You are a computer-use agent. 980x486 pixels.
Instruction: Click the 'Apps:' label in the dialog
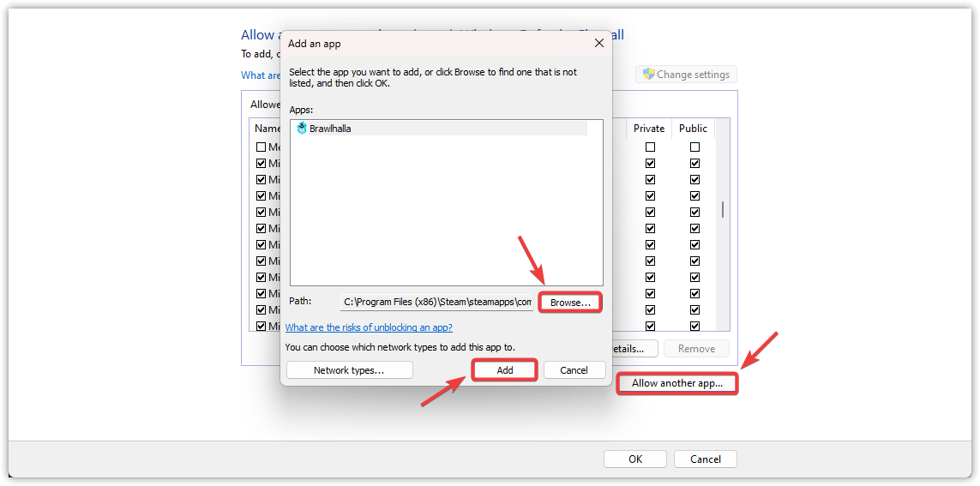click(301, 110)
